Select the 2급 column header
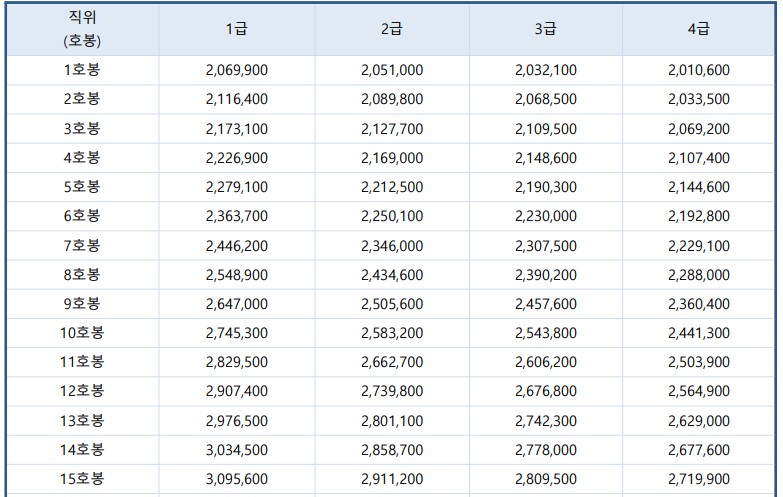Image resolution: width=783 pixels, height=497 pixels. (392, 29)
